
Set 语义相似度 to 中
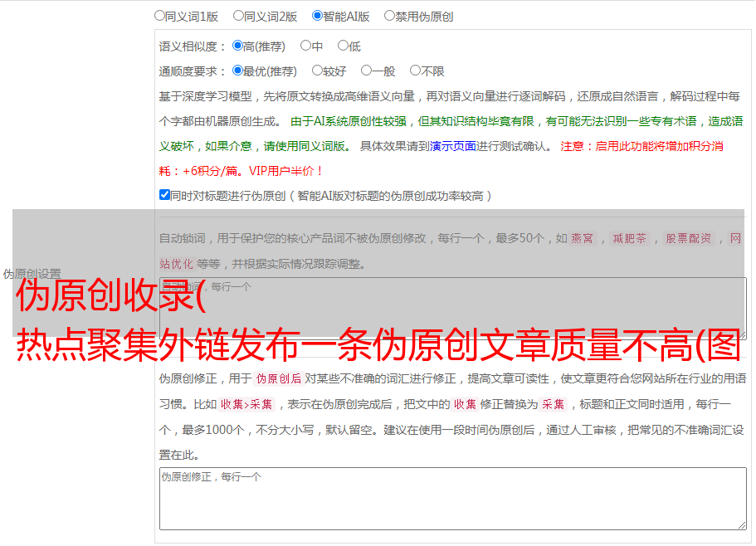click(305, 46)
